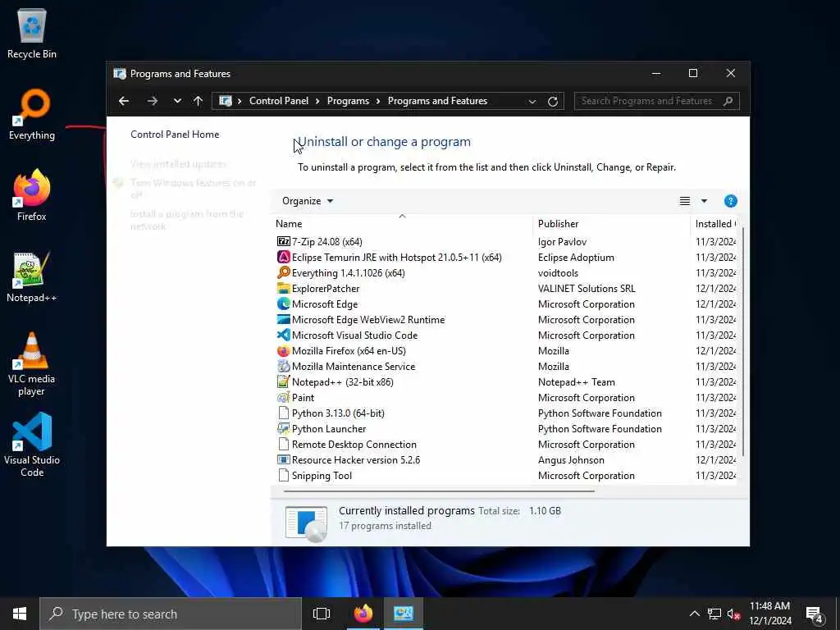This screenshot has height=630, width=840.
Task: Select the Mozilla Firefox list icon
Action: click(283, 351)
